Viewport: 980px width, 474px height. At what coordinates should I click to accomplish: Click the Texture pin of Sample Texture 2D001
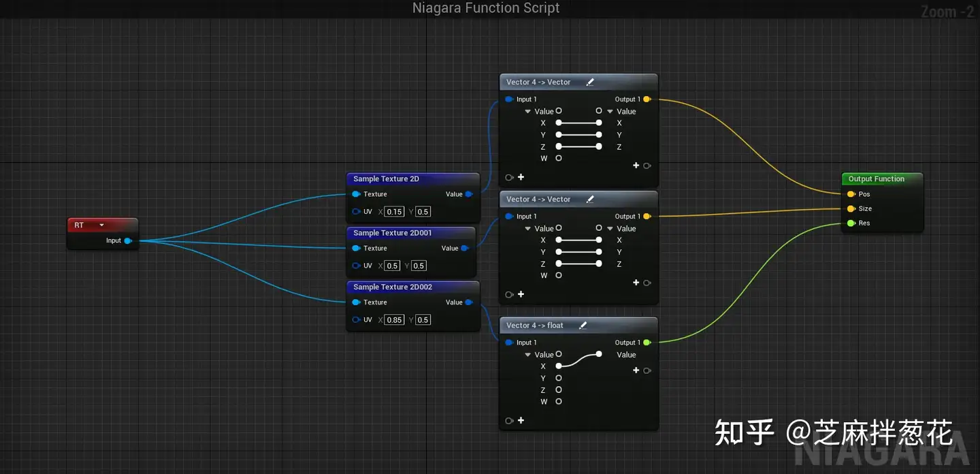[x=356, y=249]
